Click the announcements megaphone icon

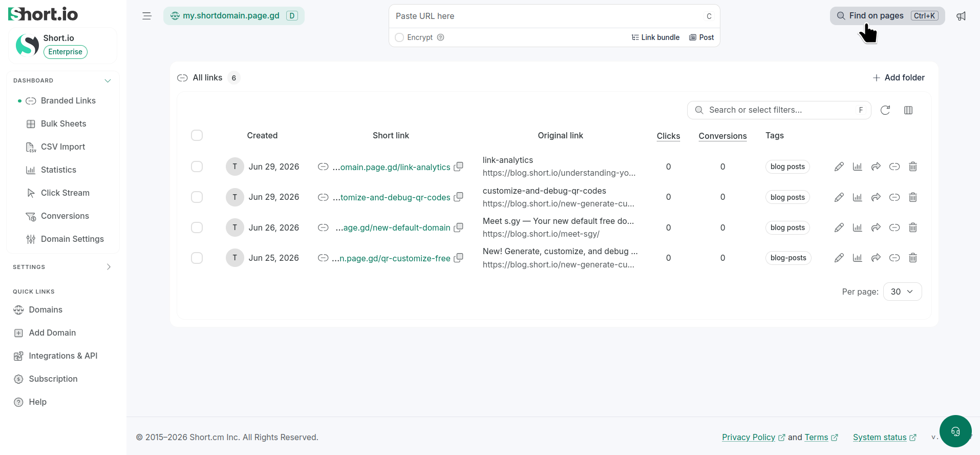[961, 16]
